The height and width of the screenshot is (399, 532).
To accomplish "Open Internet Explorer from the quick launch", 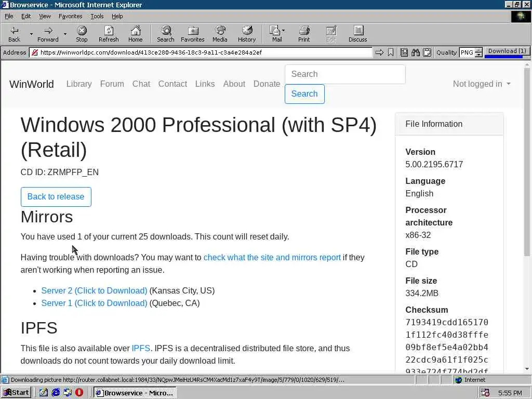I will pos(56,393).
